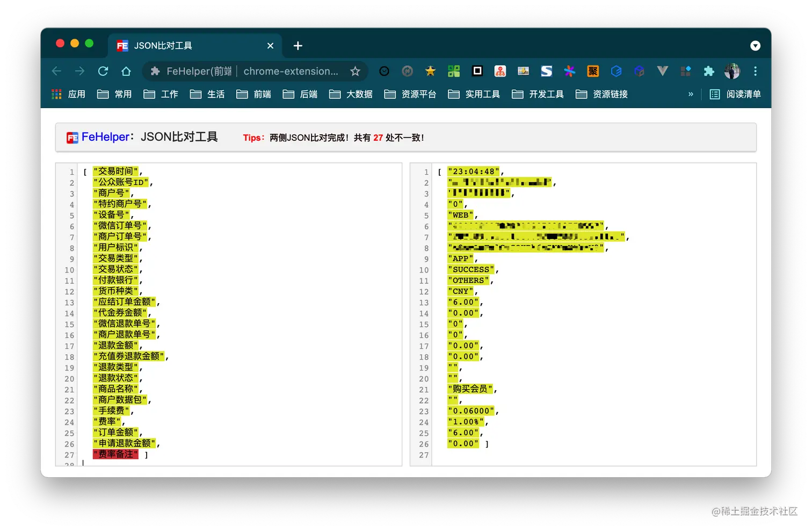Expand the 资源平台 bookmark folder

(410, 94)
